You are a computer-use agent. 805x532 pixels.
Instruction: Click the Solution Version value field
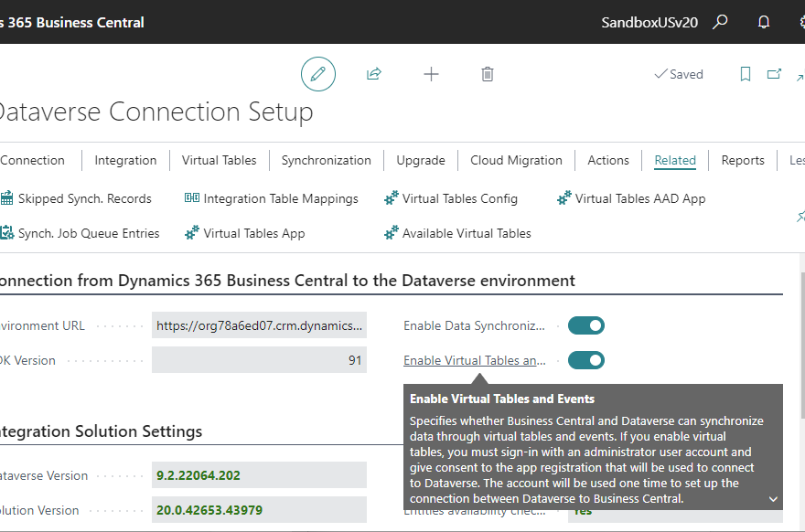[259, 510]
